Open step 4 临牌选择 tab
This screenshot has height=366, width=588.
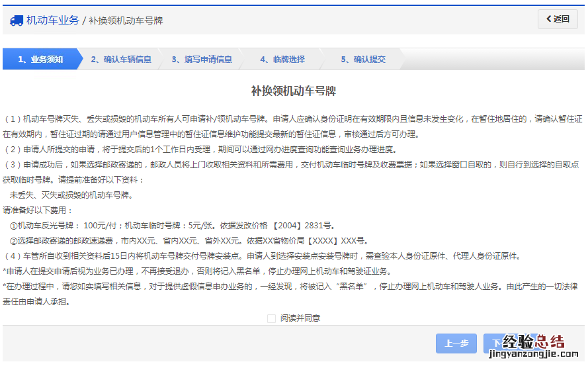tap(282, 60)
